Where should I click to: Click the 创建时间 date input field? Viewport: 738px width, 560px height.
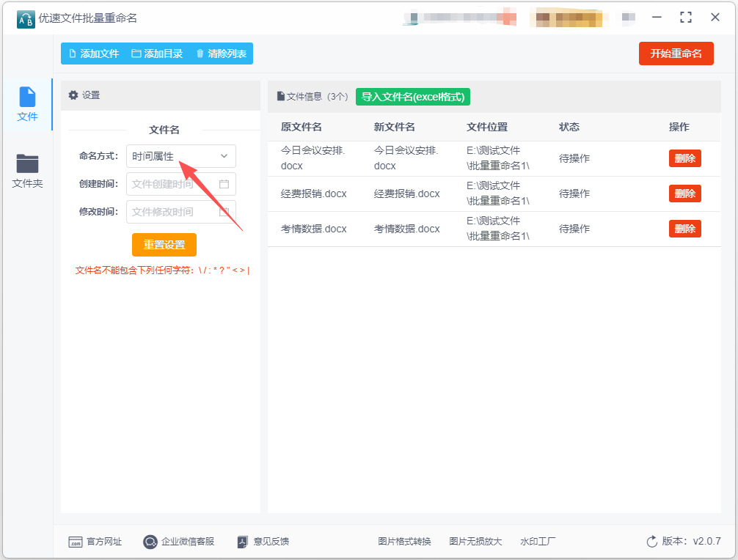pos(180,184)
